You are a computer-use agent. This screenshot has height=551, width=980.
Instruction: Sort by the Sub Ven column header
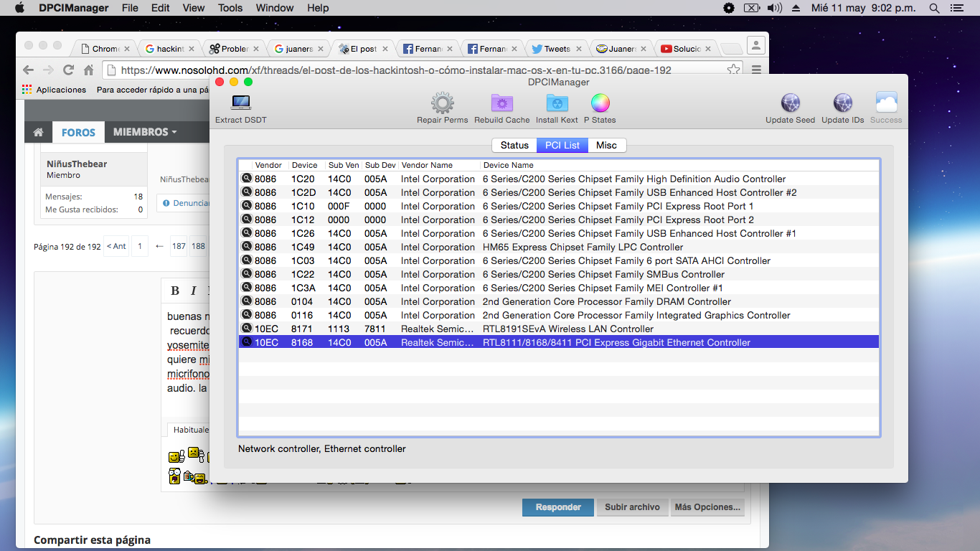tap(344, 165)
